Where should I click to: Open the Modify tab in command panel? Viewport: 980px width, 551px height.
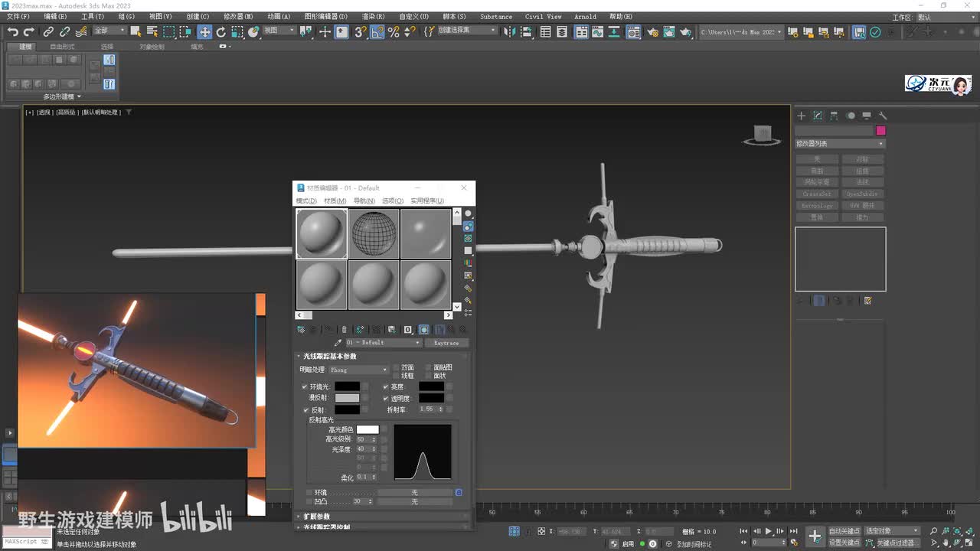click(x=818, y=116)
